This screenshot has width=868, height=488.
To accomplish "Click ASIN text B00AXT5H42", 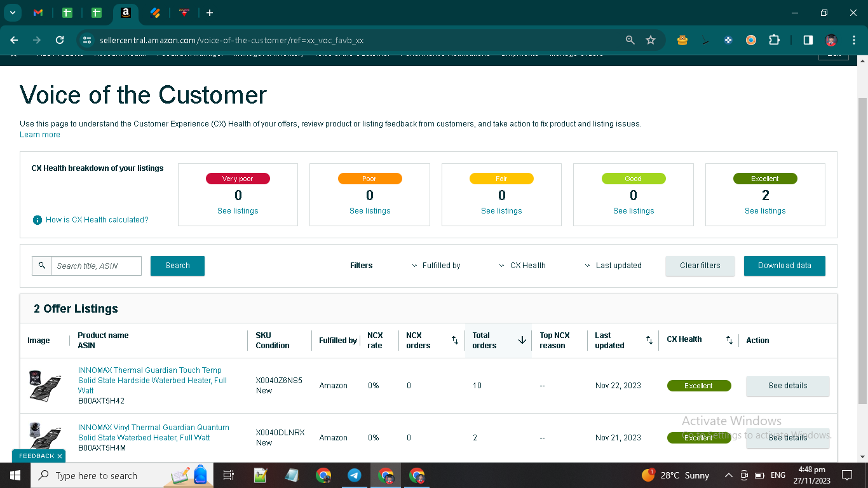I will click(x=102, y=401).
